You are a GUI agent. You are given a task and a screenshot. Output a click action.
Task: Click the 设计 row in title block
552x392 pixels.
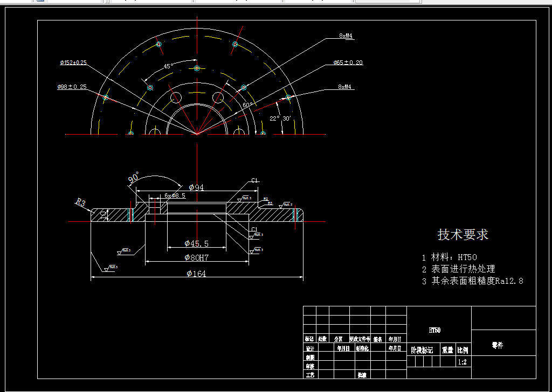(x=309, y=348)
